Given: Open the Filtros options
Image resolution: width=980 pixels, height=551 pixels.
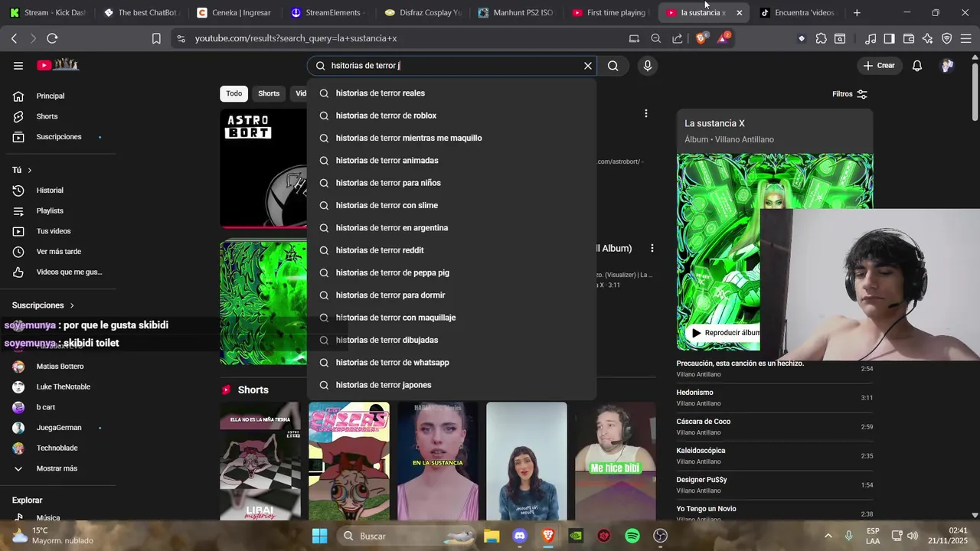Looking at the screenshot, I should [850, 94].
